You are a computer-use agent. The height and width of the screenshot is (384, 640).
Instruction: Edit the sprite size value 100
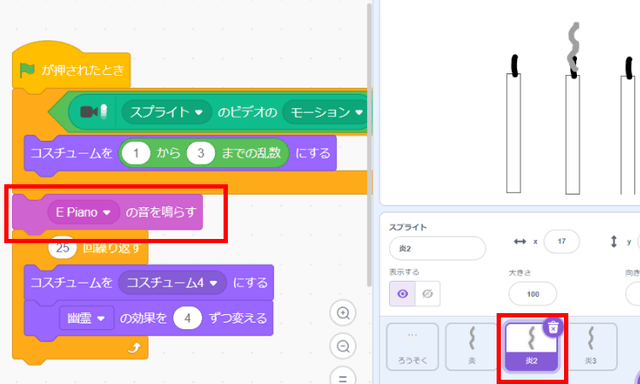point(533,294)
